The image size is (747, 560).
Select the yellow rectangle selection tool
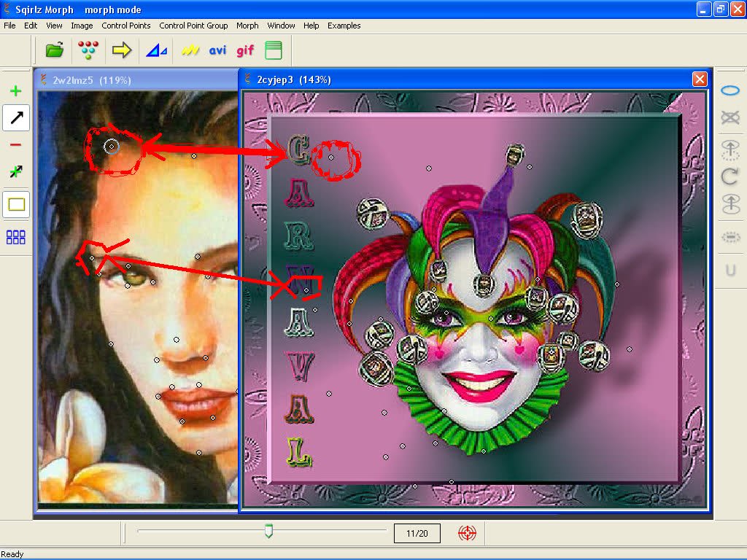(x=16, y=205)
